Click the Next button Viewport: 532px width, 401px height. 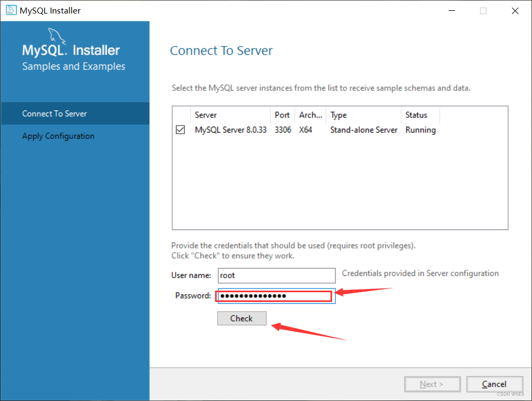(432, 384)
